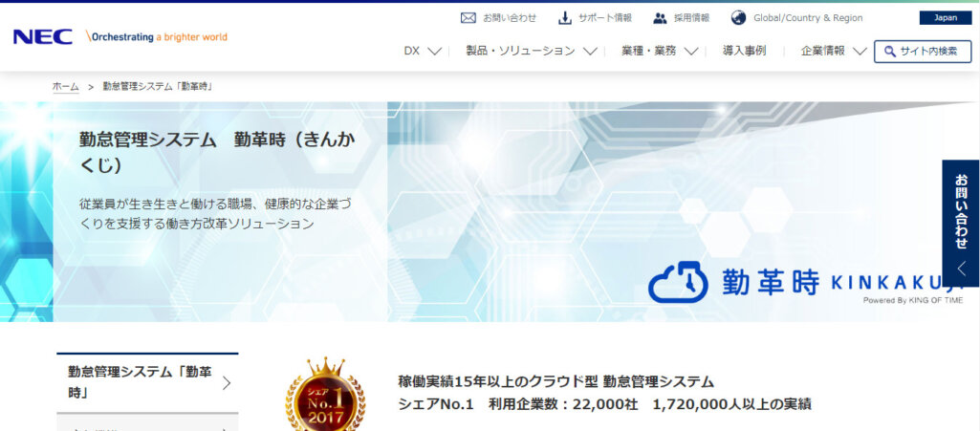
Task: Click the Powered By KING OF TIME text
Action: point(913,300)
